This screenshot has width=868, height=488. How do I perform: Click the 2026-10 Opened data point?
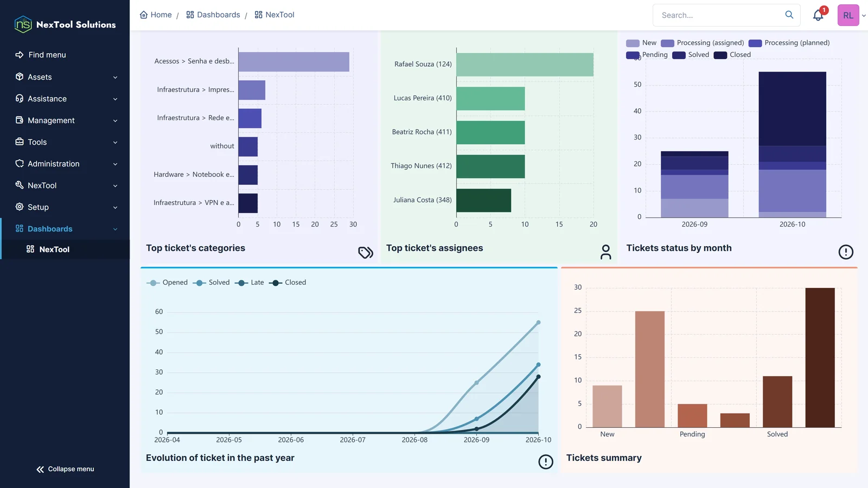coord(538,323)
